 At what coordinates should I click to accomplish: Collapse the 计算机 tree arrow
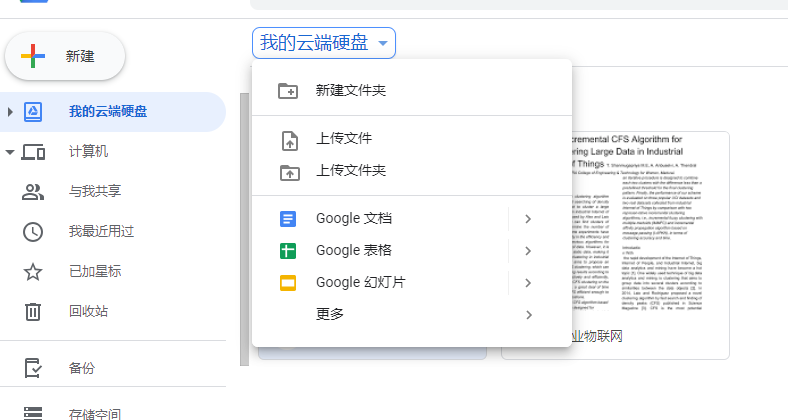(x=10, y=152)
